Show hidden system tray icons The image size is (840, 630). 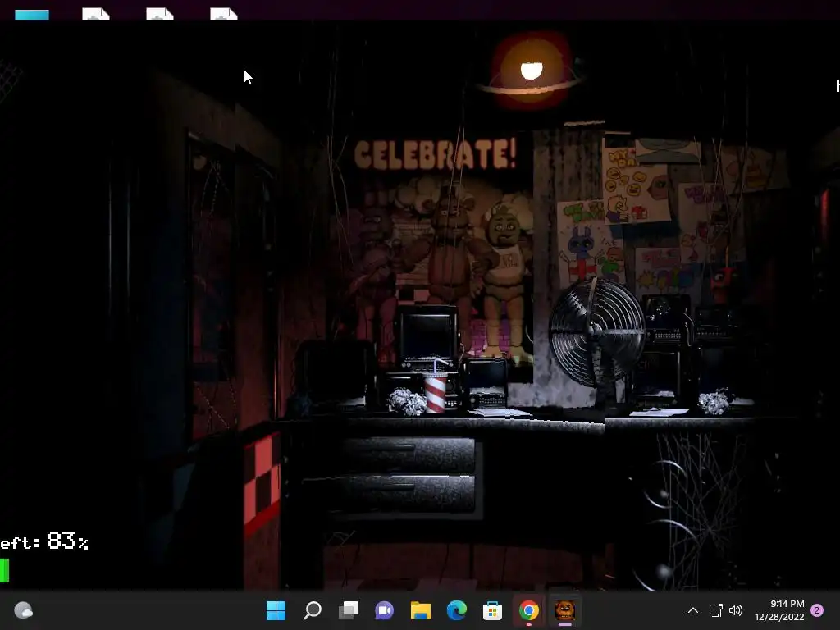[x=692, y=610]
